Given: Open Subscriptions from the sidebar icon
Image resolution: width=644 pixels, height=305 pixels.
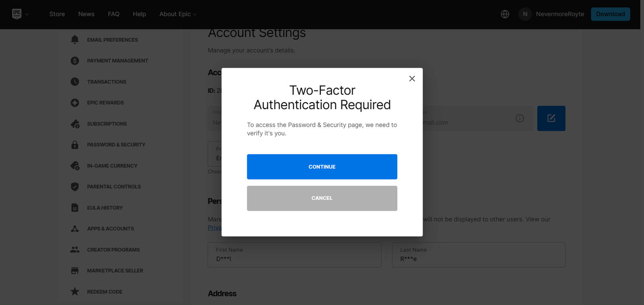Looking at the screenshot, I should click(x=74, y=124).
